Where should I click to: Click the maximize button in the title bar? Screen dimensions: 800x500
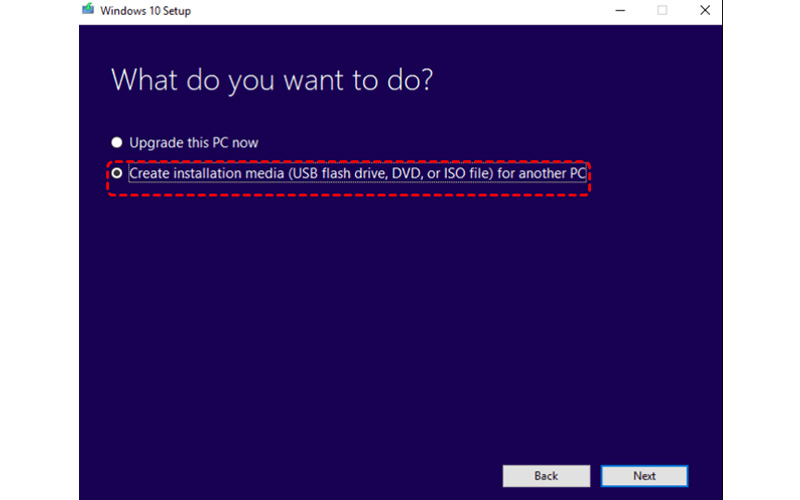(x=661, y=10)
